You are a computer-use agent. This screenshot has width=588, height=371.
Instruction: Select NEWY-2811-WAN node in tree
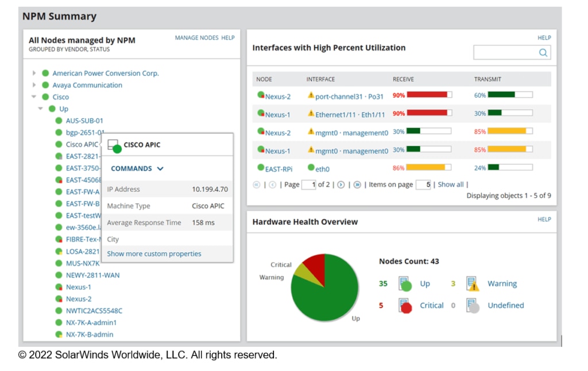92,275
